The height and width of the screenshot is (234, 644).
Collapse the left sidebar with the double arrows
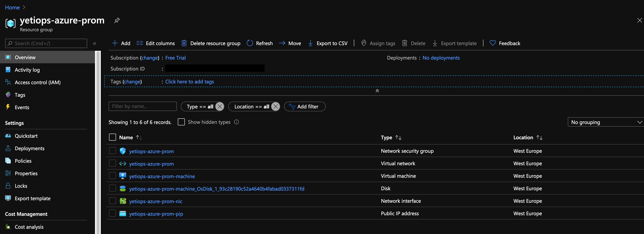[x=95, y=43]
